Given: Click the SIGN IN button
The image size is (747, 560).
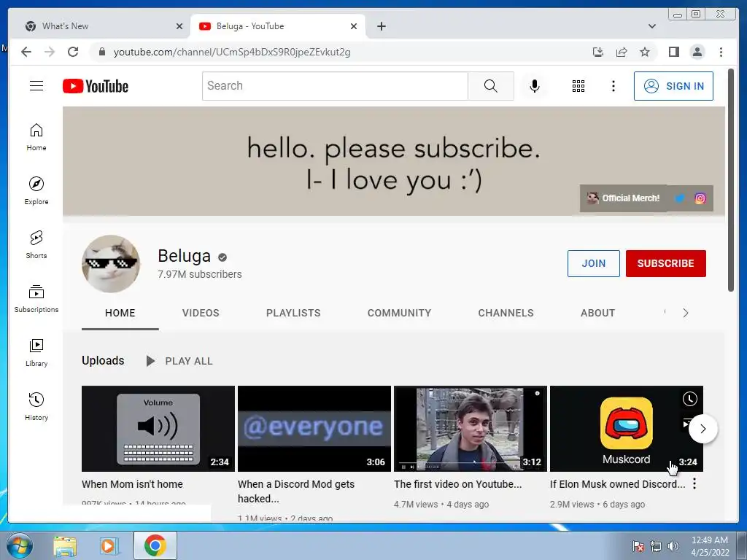Looking at the screenshot, I should pos(673,86).
